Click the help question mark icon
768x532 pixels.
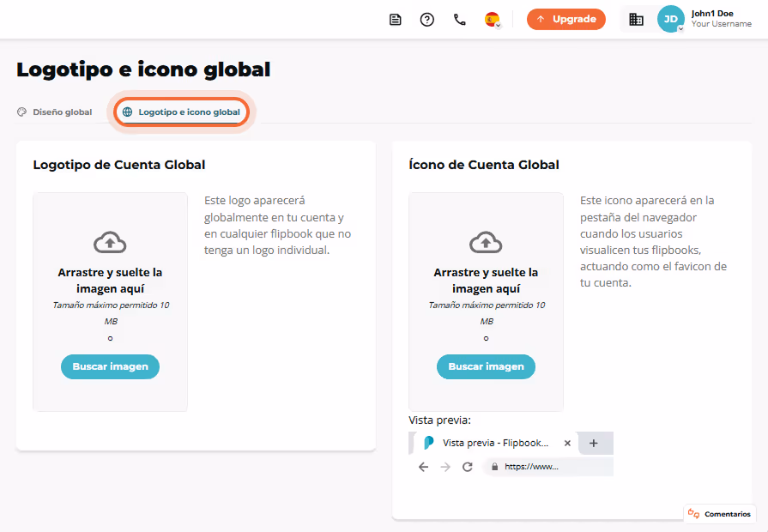pos(427,20)
